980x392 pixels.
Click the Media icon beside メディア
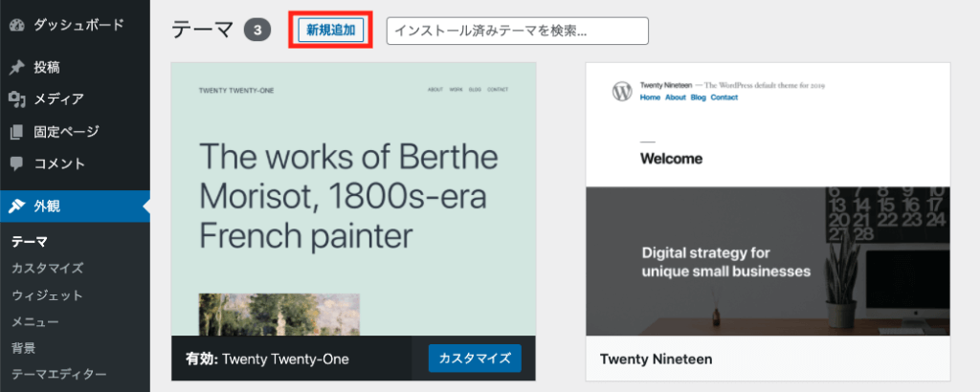point(16,98)
